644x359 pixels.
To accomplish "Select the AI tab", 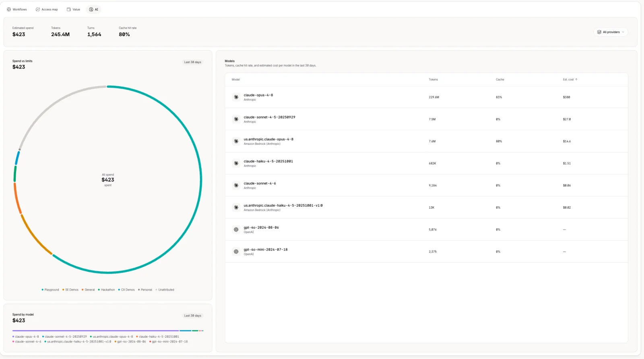I will pos(93,9).
